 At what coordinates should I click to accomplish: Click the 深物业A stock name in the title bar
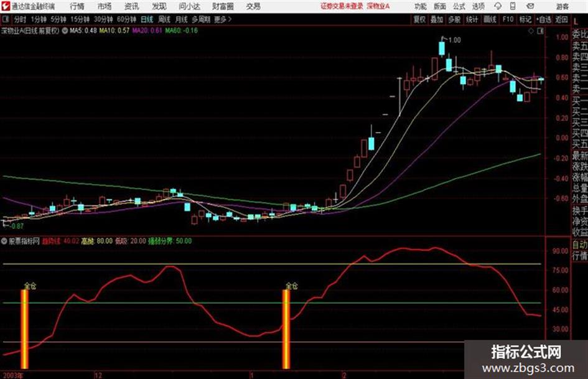tap(378, 6)
